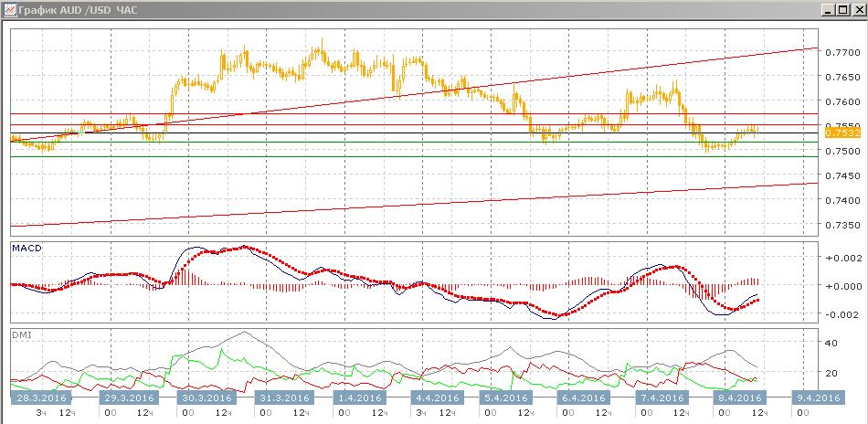Click the 0.7600 price axis label
This screenshot has width=868, height=424.
point(842,101)
